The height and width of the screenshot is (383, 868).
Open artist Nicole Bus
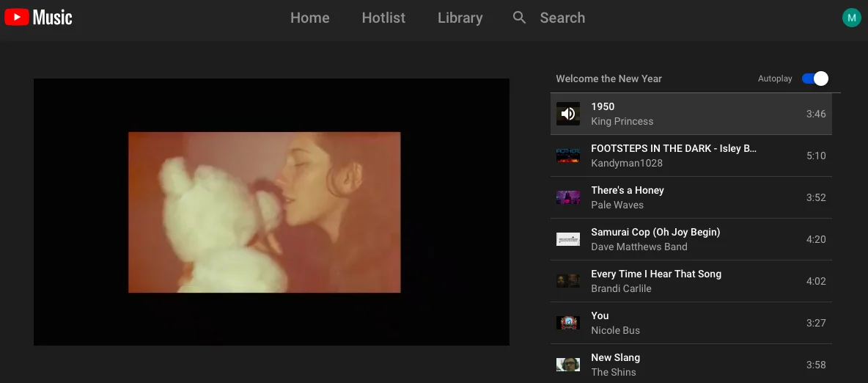[616, 330]
